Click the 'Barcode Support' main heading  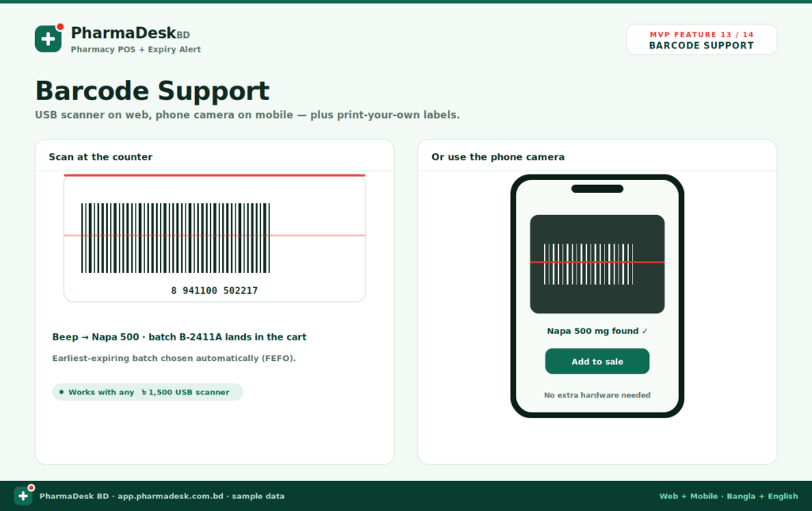152,91
